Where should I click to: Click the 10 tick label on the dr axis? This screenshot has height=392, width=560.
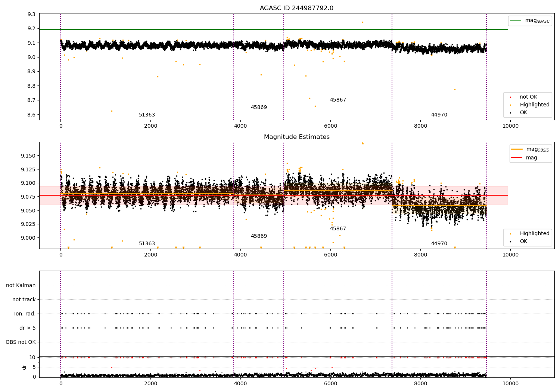[x=32, y=357]
